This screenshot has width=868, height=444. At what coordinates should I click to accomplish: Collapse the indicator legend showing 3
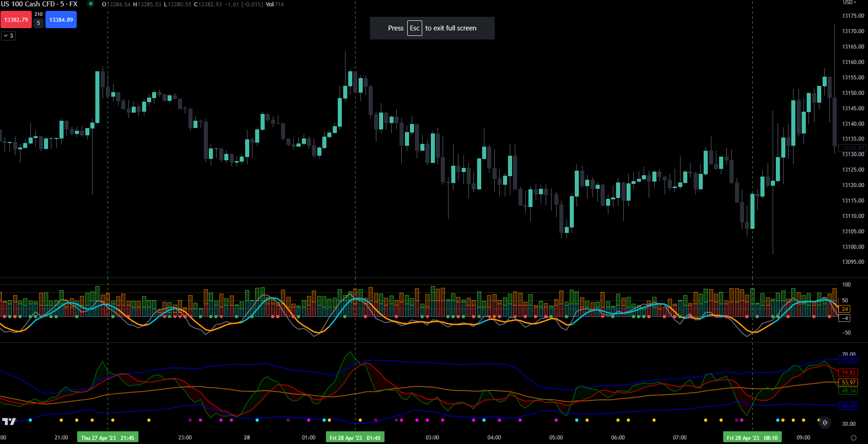pos(8,35)
